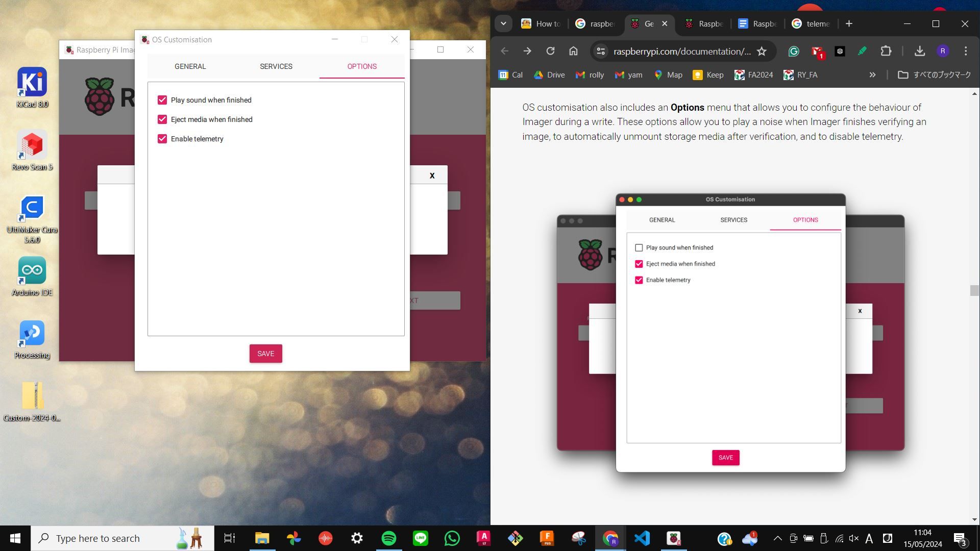Image resolution: width=980 pixels, height=551 pixels.
Task: Switch to the 'teleme' Google search tab
Action: tap(812, 23)
